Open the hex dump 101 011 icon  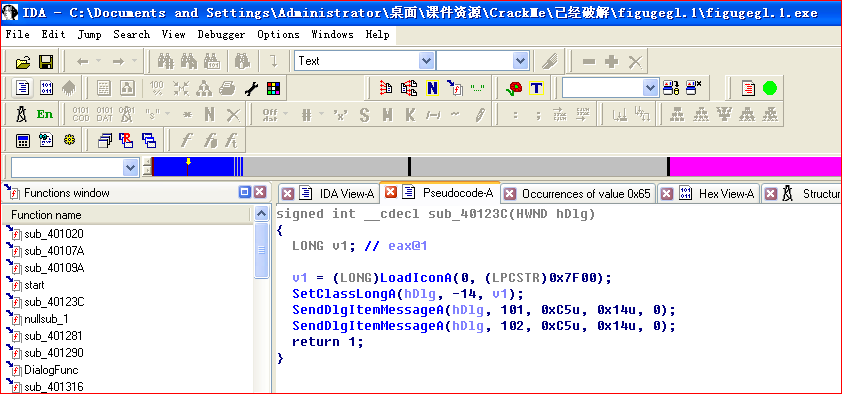coord(46,88)
